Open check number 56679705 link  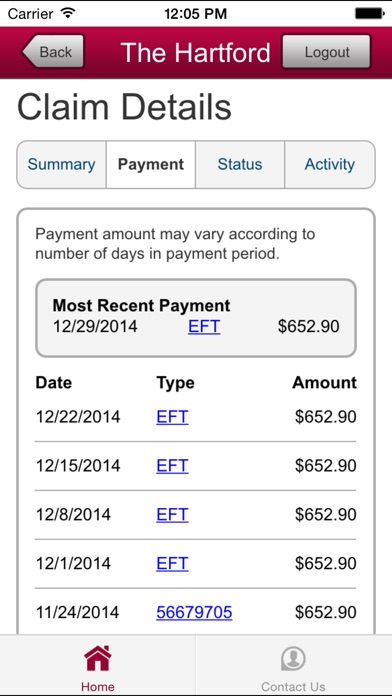tap(194, 613)
